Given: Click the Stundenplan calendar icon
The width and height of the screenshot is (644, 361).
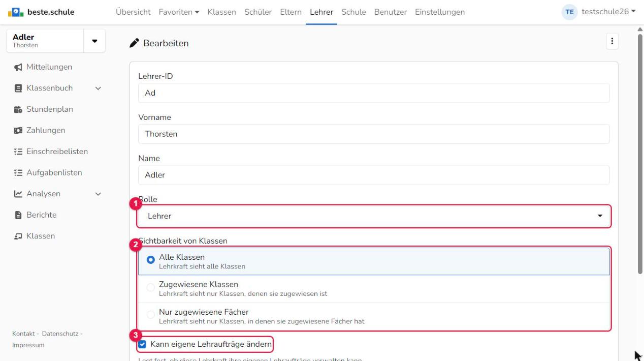Looking at the screenshot, I should (x=18, y=109).
